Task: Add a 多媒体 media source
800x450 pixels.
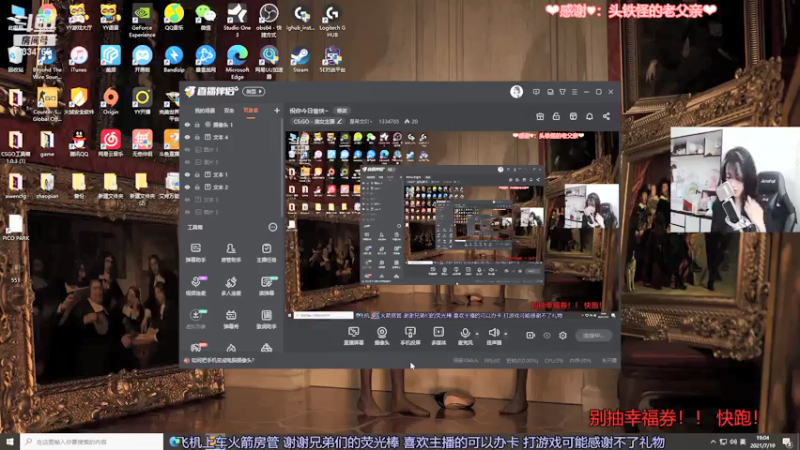Action: (x=438, y=336)
